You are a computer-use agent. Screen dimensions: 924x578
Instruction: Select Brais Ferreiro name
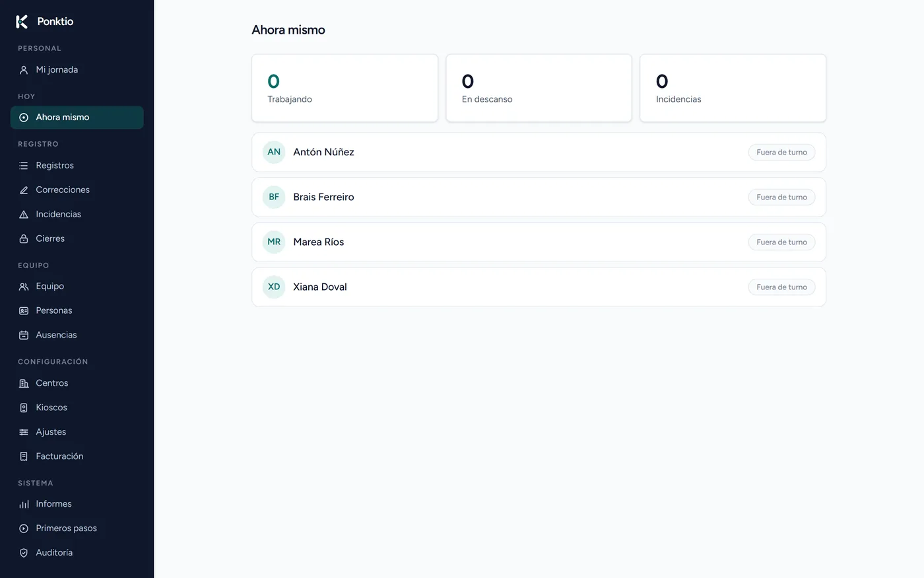(x=323, y=198)
